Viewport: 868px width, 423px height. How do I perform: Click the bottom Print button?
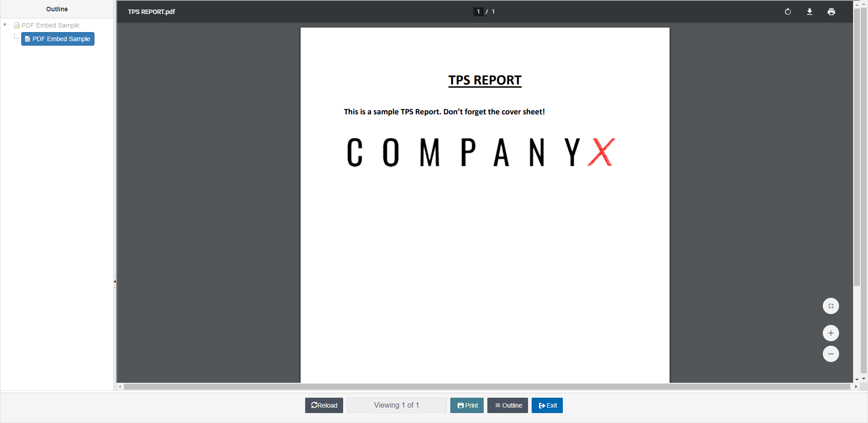(467, 405)
